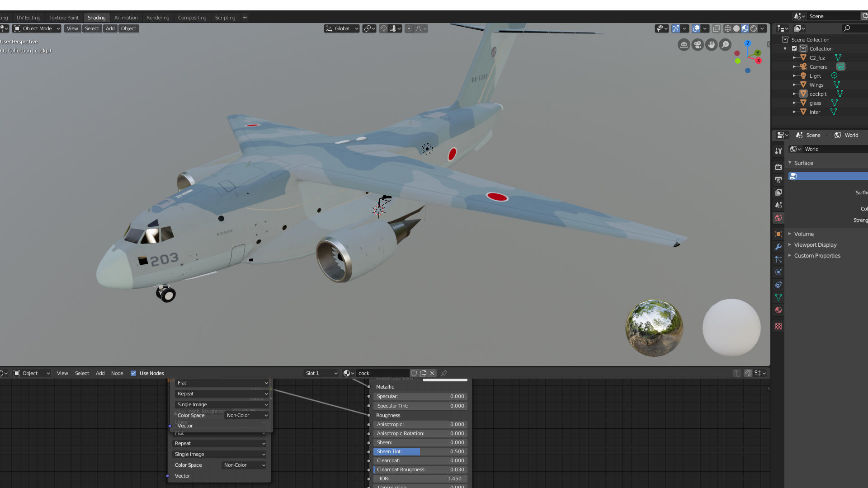Select material preview viewport shading

[745, 28]
